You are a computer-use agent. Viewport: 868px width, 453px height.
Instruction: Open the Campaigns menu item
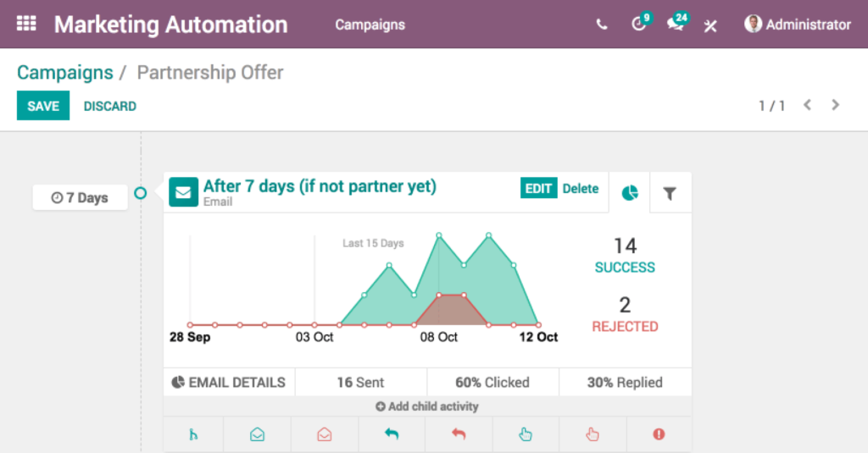[x=370, y=25]
